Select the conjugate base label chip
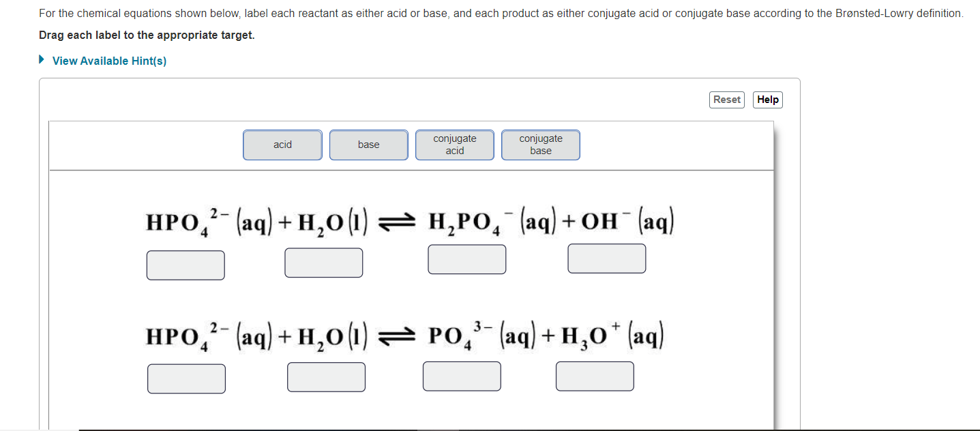The image size is (980, 431). click(540, 145)
